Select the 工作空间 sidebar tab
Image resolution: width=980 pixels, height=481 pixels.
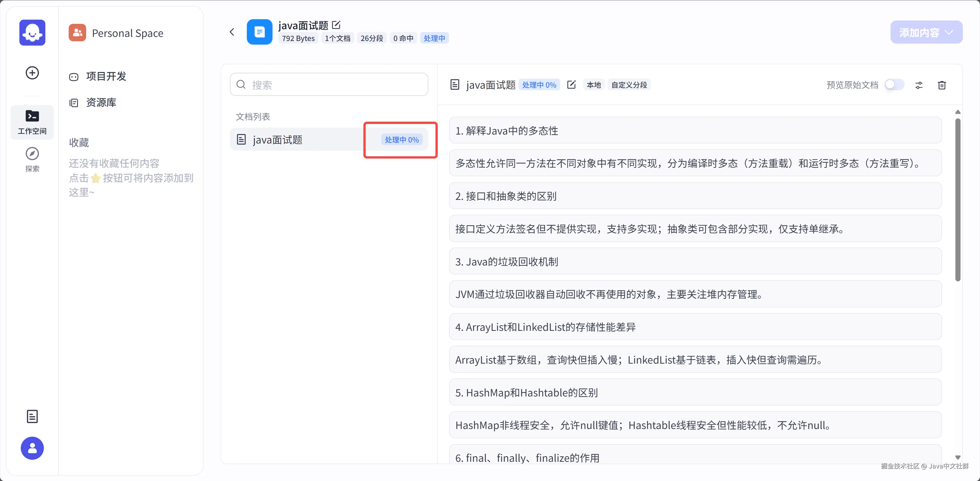(x=32, y=122)
